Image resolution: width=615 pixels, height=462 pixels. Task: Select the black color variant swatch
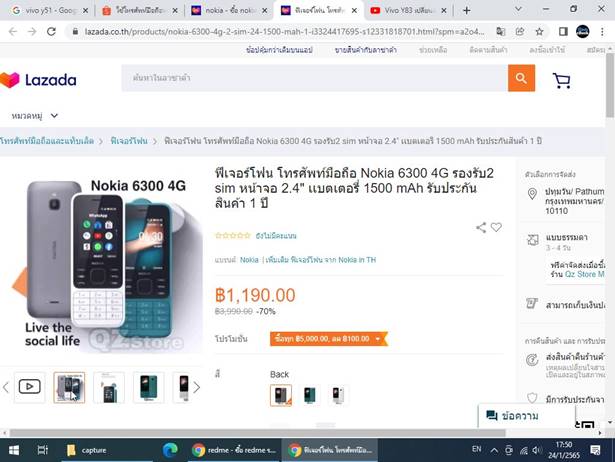(281, 395)
